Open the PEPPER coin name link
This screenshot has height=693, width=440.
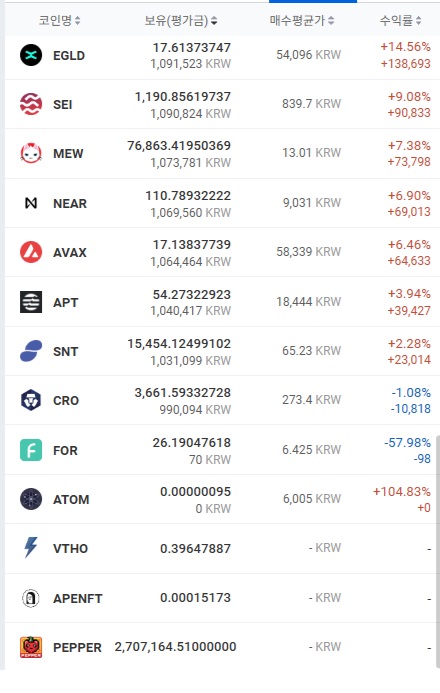coord(77,647)
